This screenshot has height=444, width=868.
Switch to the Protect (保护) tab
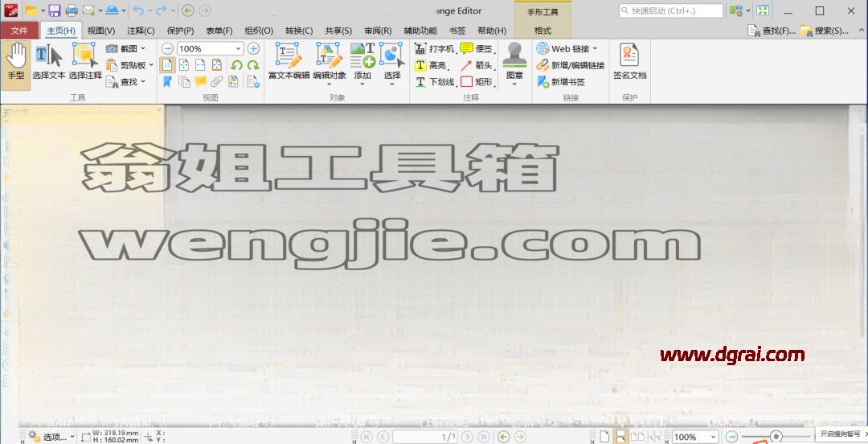[181, 31]
